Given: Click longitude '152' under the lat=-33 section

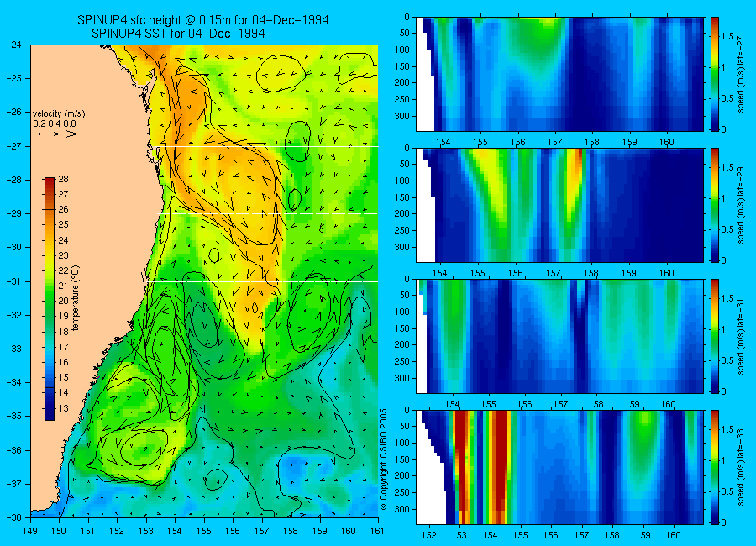Looking at the screenshot, I should pos(429,535).
